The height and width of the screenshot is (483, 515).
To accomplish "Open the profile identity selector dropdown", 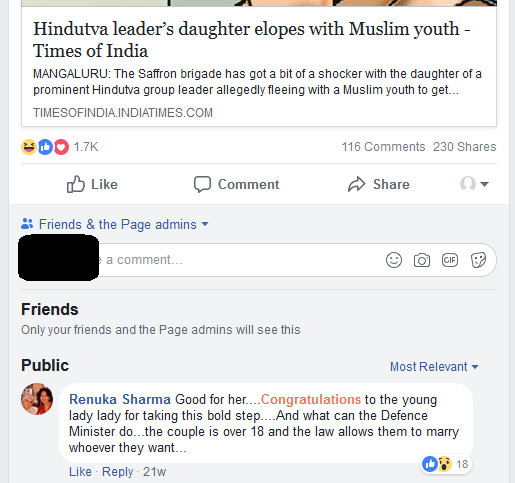I will click(x=474, y=184).
